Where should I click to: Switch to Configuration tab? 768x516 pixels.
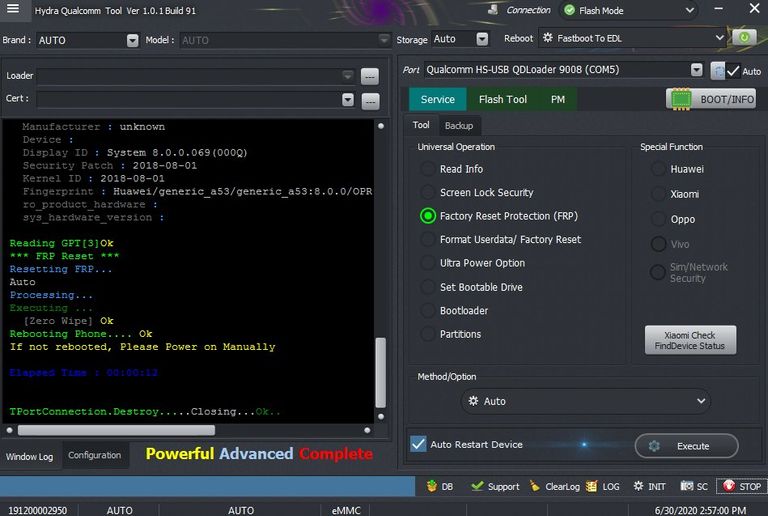click(95, 455)
